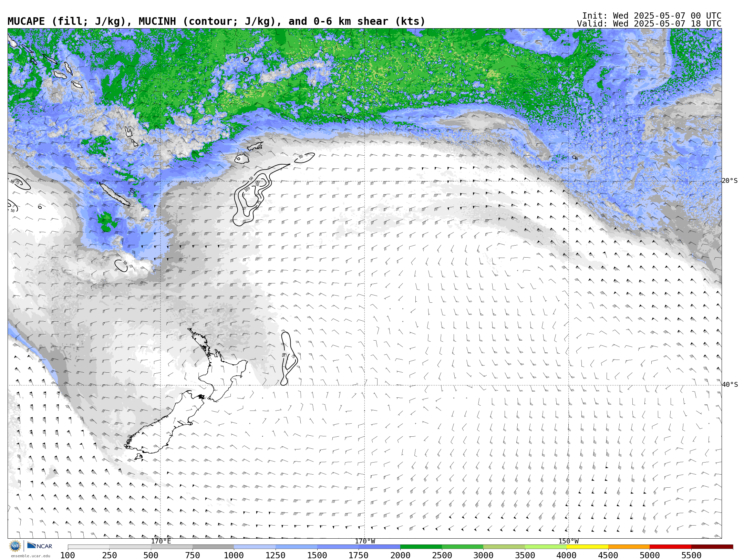Select the plot title beginning with MUCAPE

coord(216,21)
